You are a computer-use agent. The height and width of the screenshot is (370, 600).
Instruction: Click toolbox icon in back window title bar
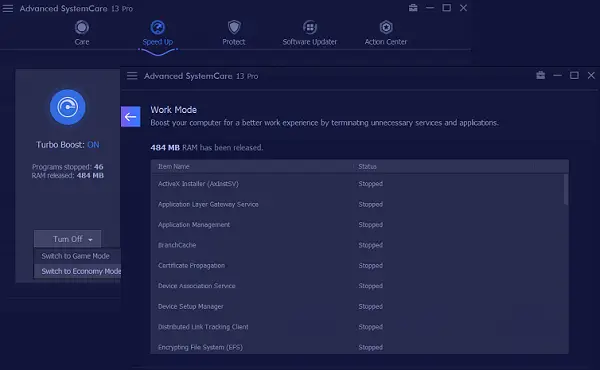(413, 8)
